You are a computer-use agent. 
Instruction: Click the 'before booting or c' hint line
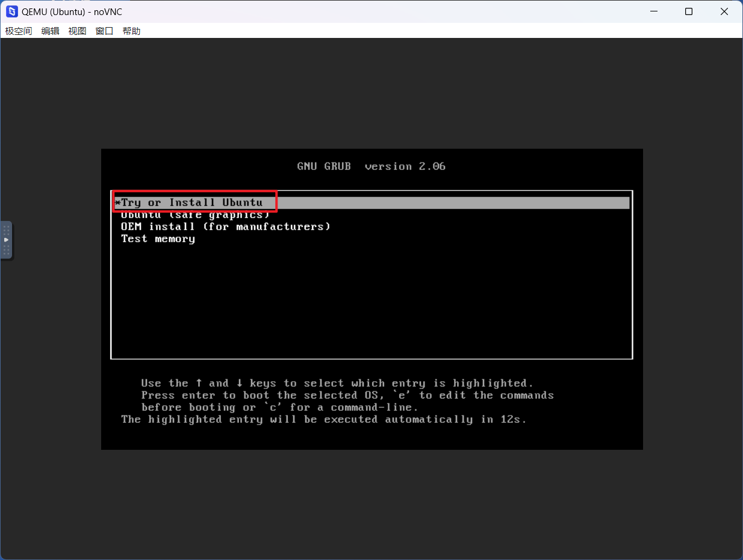(x=280, y=407)
